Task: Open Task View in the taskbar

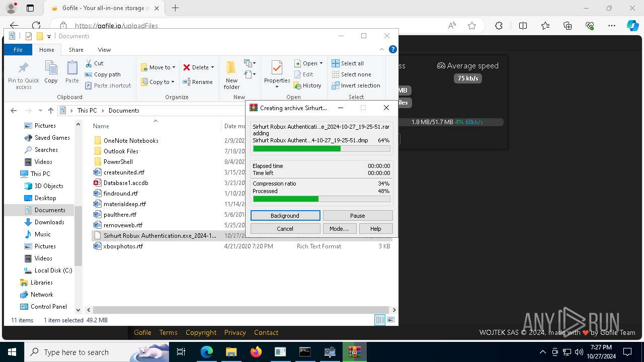Action: click(x=181, y=352)
